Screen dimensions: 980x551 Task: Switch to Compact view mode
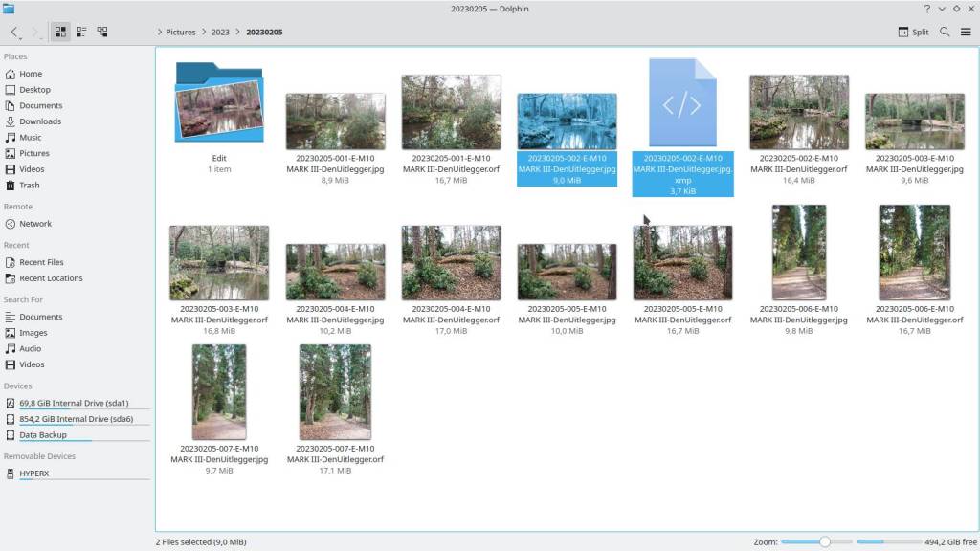tap(81, 32)
